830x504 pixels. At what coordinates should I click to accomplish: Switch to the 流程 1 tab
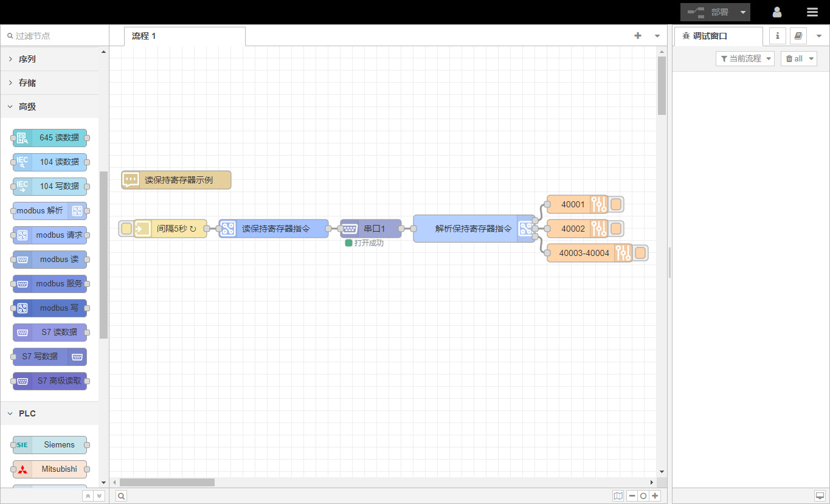(x=144, y=36)
